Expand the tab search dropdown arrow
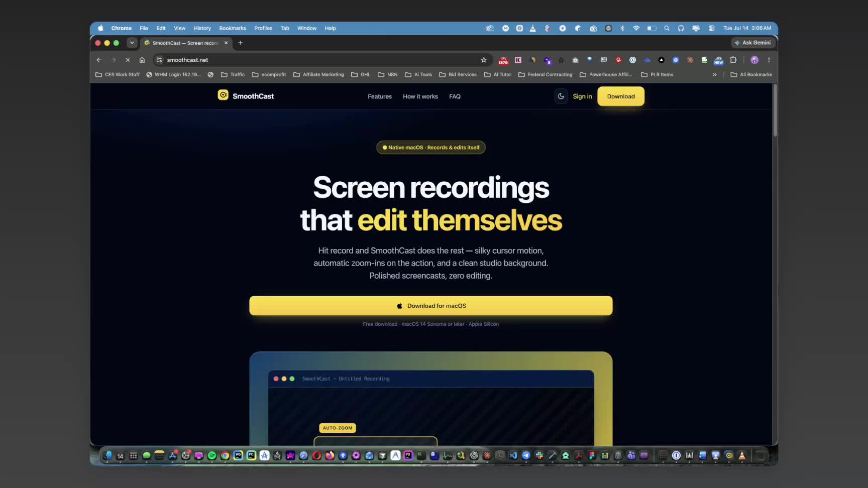This screenshot has width=868, height=488. [132, 43]
